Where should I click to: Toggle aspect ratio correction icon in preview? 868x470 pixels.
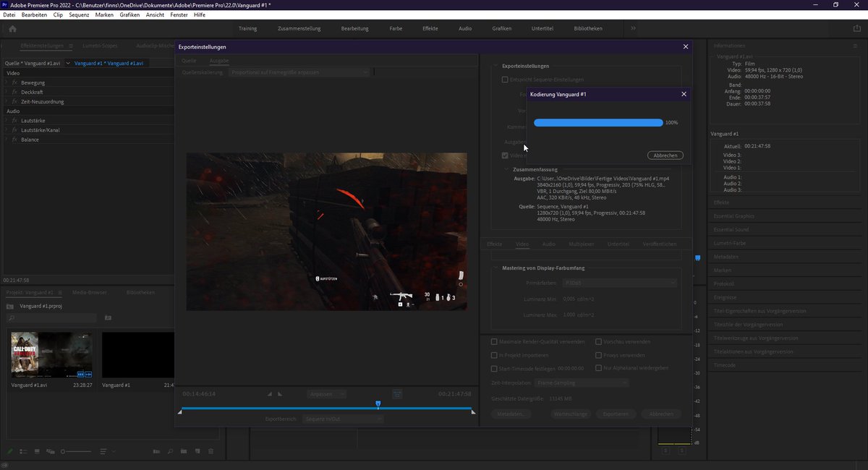(397, 394)
